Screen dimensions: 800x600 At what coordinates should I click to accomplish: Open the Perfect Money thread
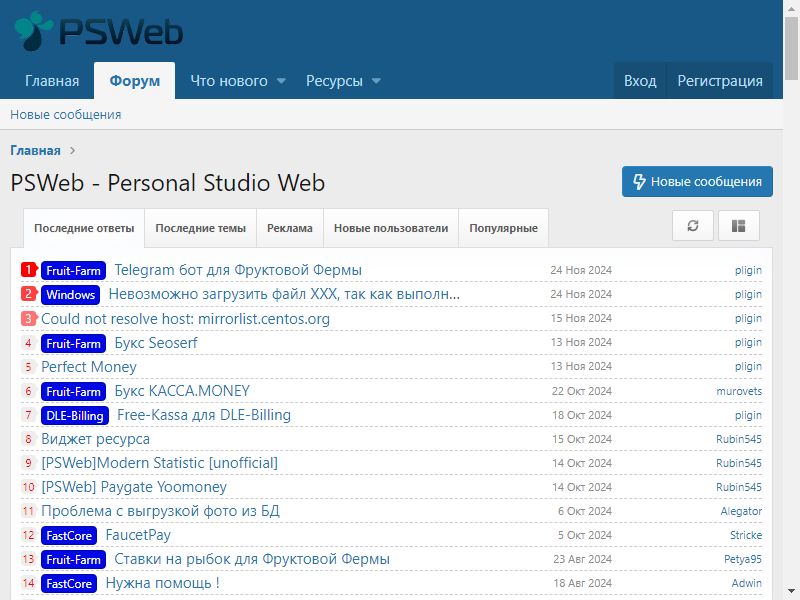click(x=89, y=367)
